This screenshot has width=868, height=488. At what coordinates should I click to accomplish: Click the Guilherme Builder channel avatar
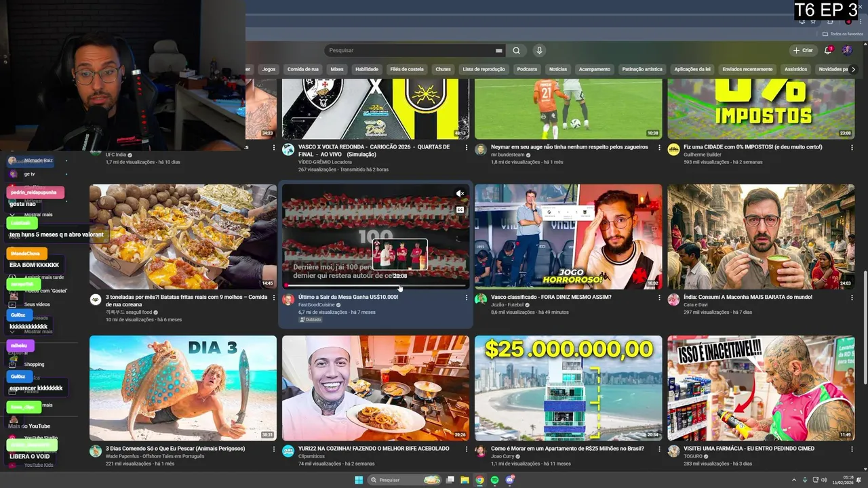pyautogui.click(x=673, y=149)
